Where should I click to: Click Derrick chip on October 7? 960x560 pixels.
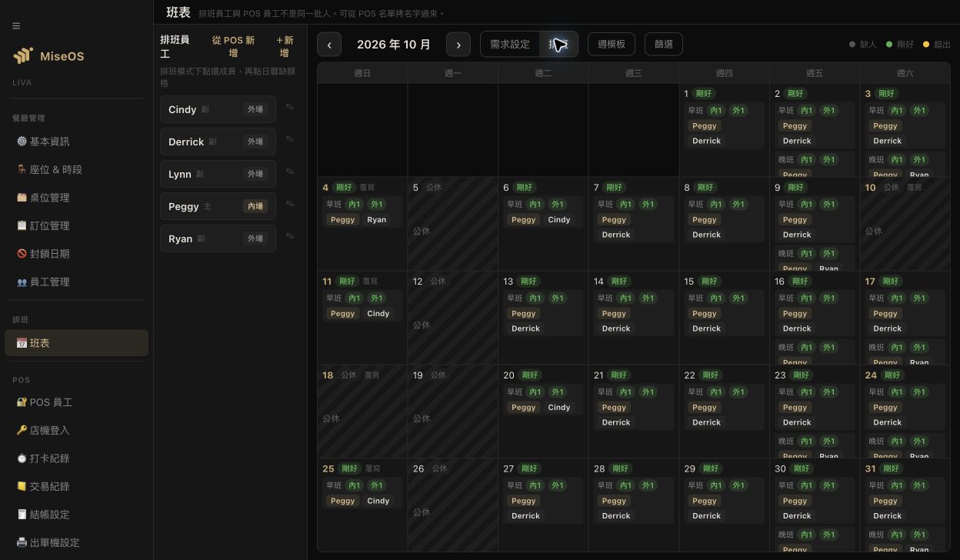616,235
